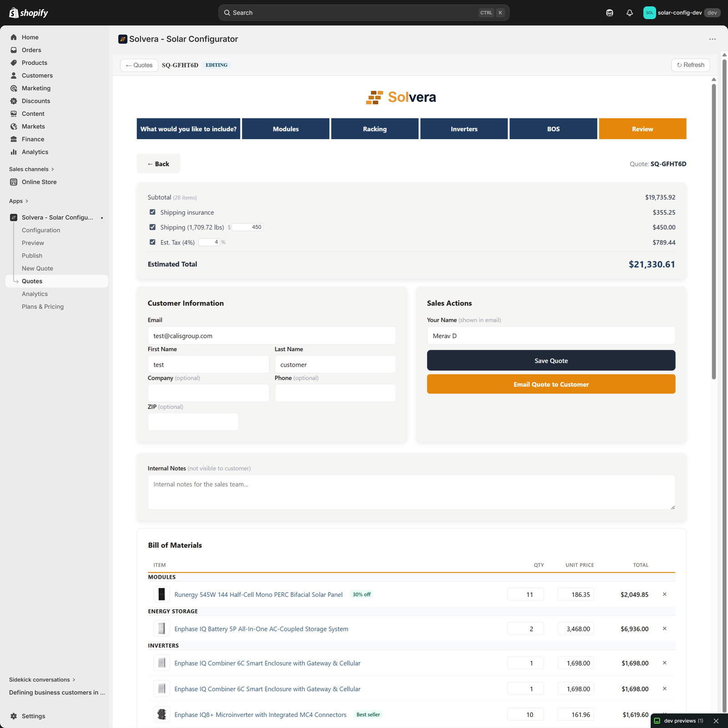Switch to the BOS step
The width and height of the screenshot is (728, 728).
[x=553, y=129]
